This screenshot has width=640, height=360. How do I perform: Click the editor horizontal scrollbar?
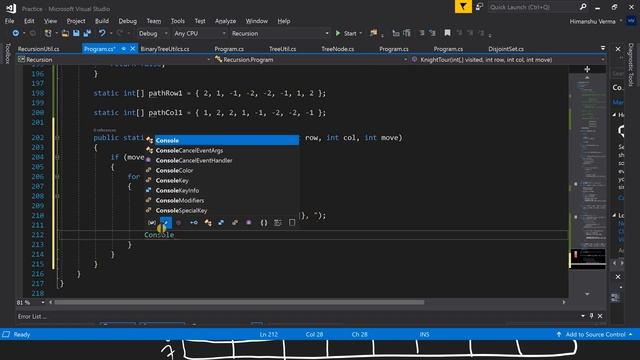239,302
